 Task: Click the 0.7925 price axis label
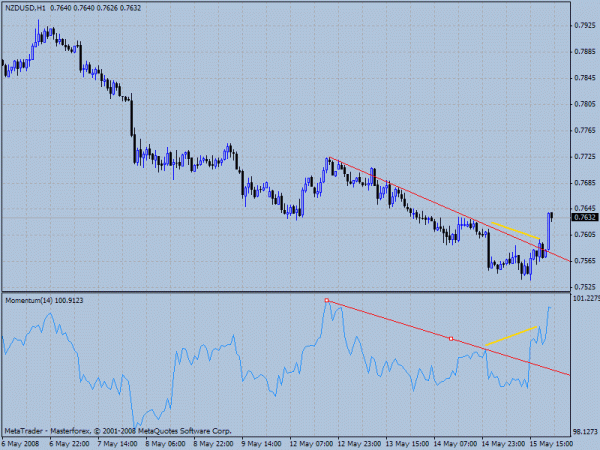585,26
